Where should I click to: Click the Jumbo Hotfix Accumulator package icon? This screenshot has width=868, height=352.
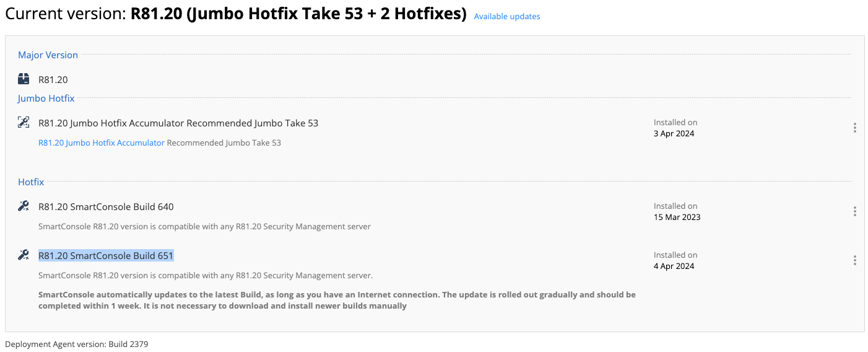point(24,122)
